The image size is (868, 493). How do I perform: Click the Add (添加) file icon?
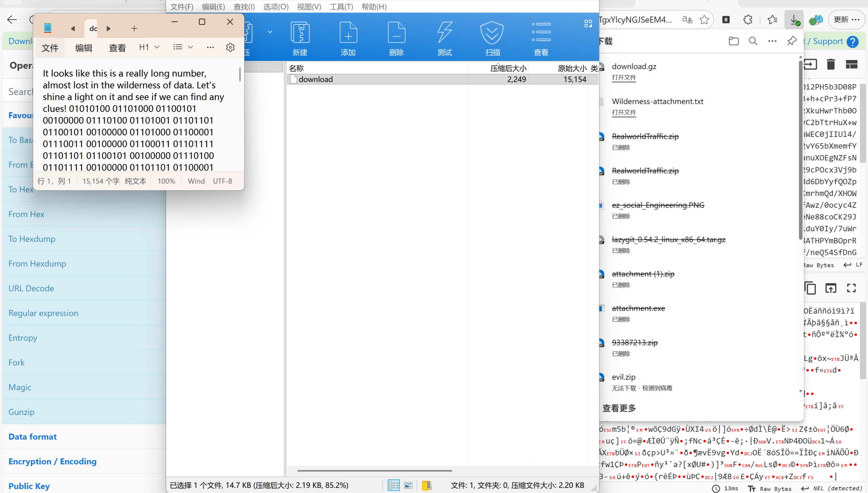348,33
